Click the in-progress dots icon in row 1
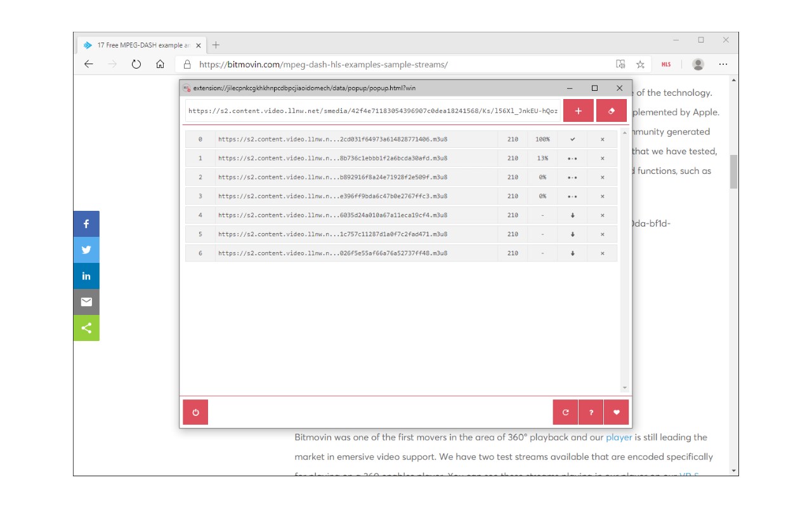812x508 pixels. pos(572,158)
